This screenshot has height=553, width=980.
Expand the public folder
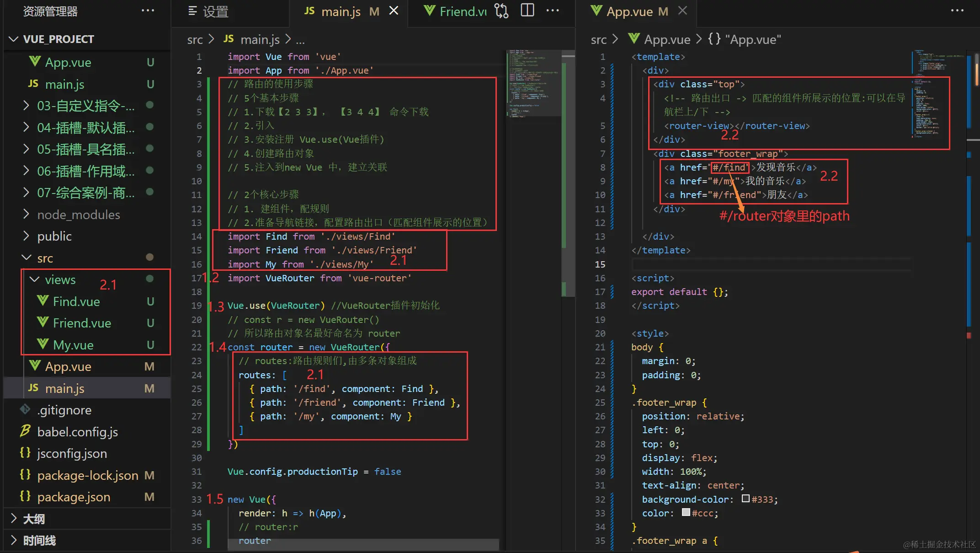26,236
